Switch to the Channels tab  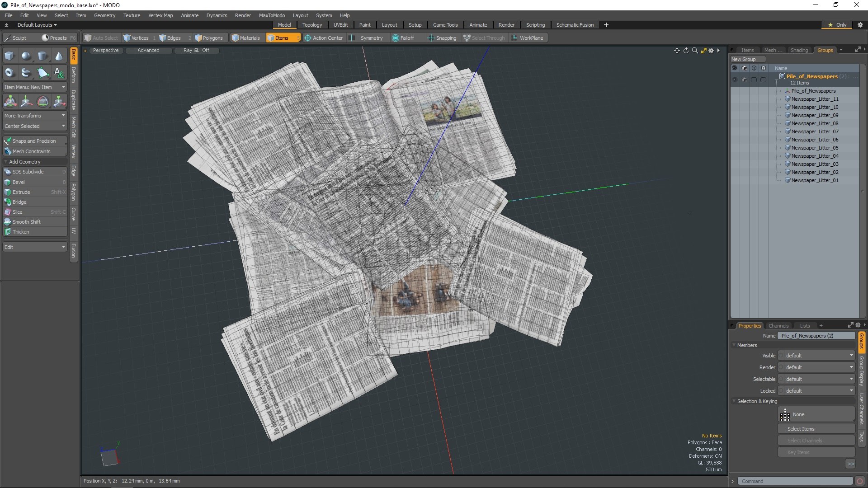pyautogui.click(x=778, y=326)
